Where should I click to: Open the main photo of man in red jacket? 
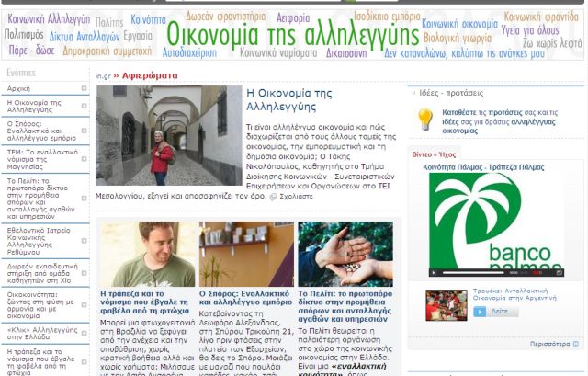[169, 135]
